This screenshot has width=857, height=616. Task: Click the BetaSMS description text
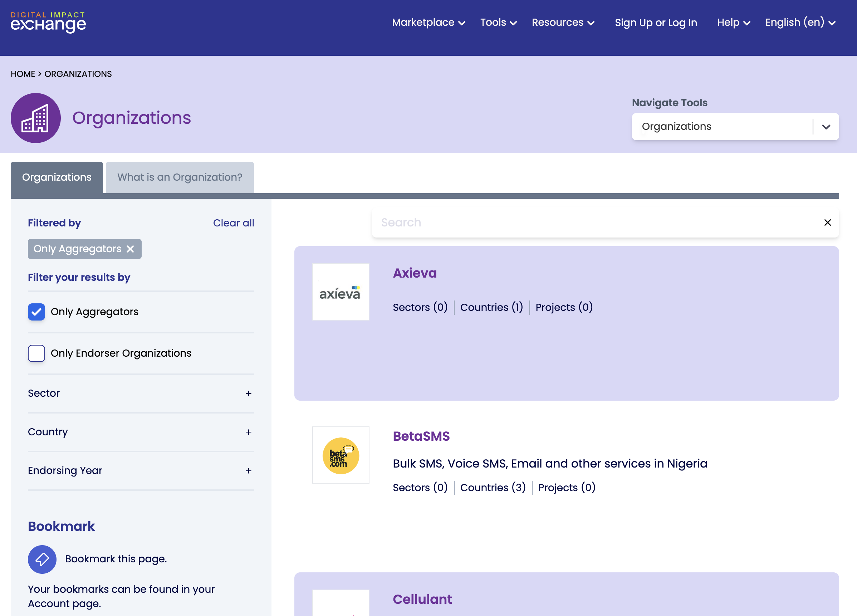tap(550, 464)
